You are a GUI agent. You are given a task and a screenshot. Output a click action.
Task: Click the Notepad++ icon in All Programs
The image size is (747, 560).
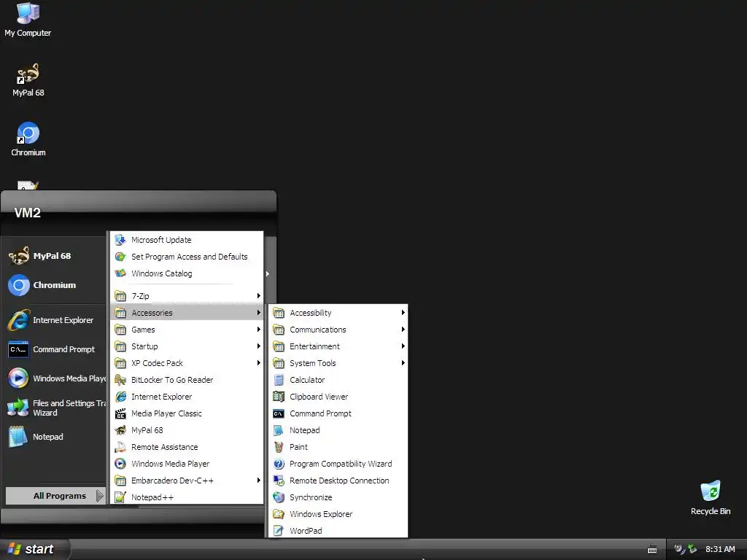(120, 497)
